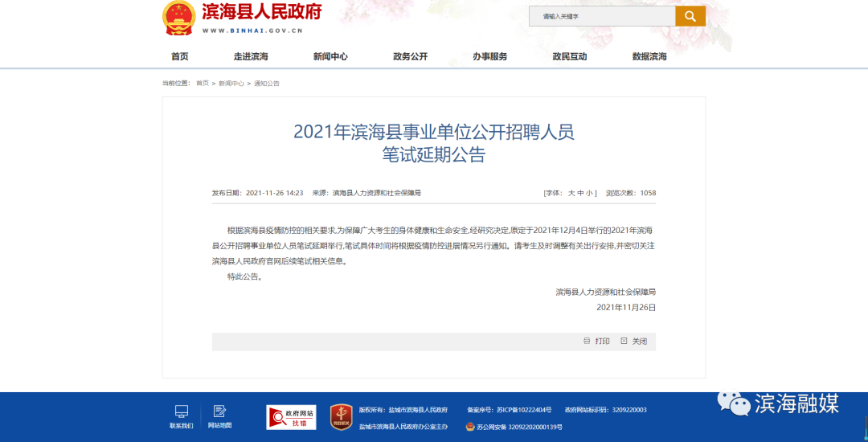
Task: Click the orange search magnifier button
Action: click(690, 16)
